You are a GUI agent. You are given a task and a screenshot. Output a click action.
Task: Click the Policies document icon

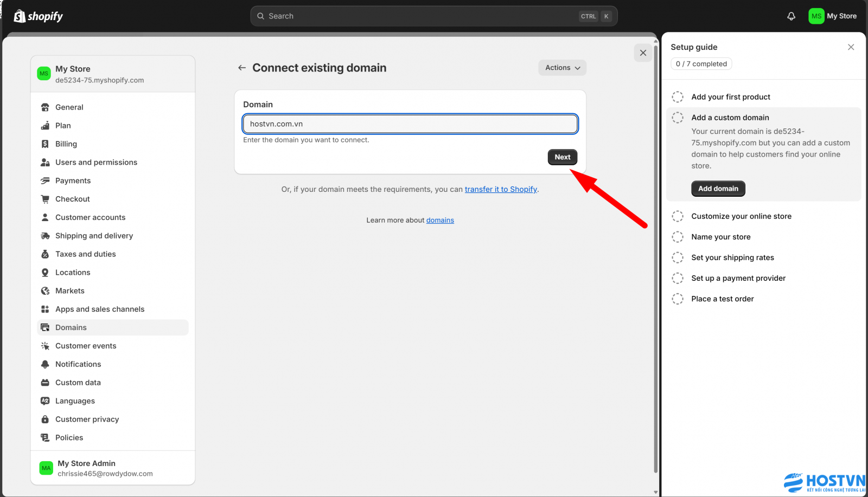(x=45, y=438)
